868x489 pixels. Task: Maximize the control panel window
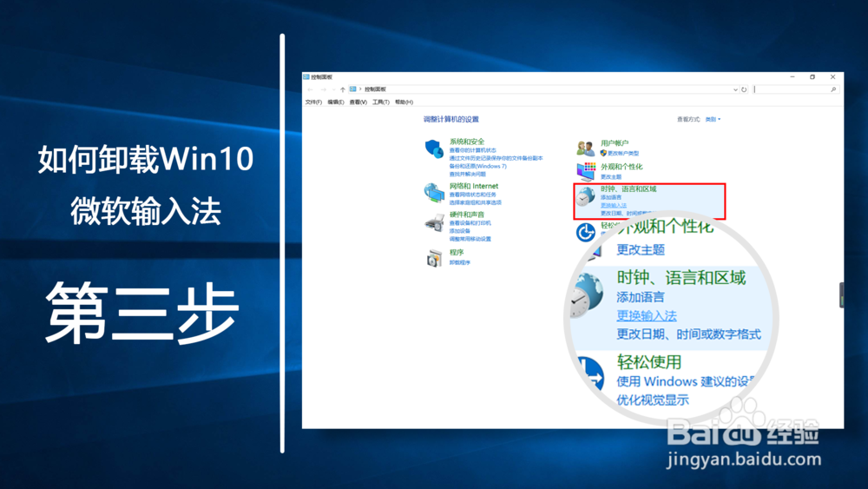(812, 77)
